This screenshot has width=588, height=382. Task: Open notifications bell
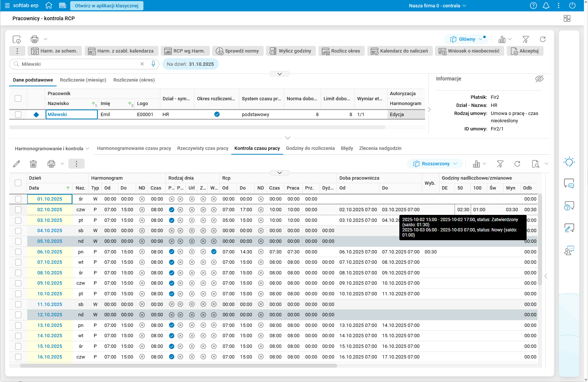pos(546,6)
